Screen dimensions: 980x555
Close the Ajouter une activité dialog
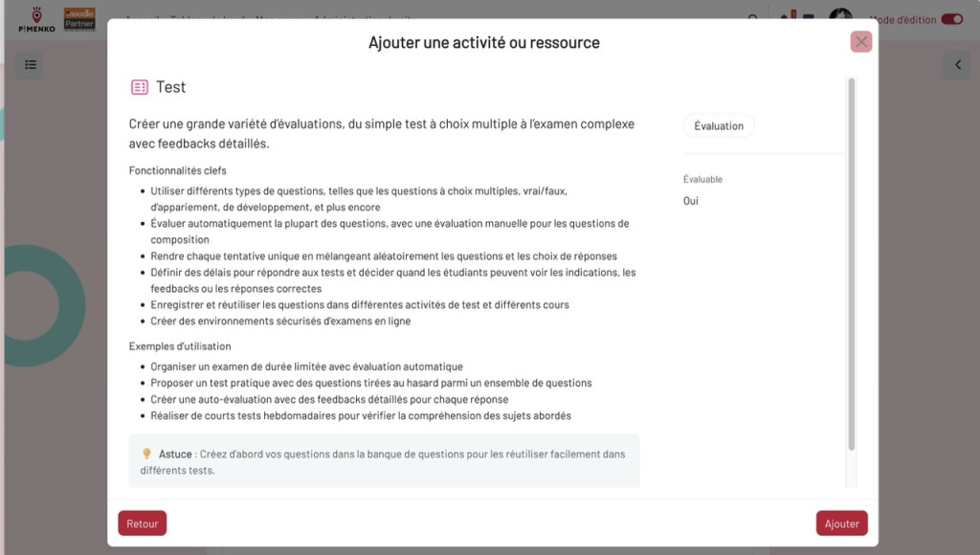[x=860, y=41]
